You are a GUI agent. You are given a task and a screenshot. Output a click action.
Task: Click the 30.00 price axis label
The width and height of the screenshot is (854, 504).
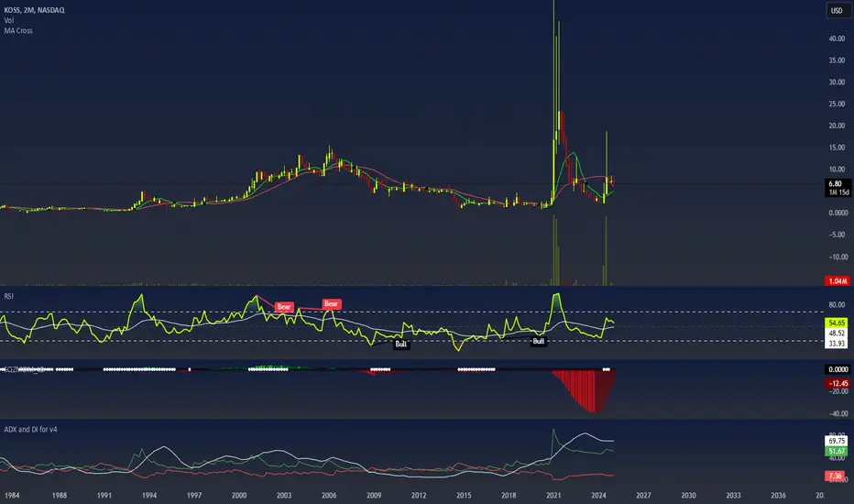(x=838, y=82)
